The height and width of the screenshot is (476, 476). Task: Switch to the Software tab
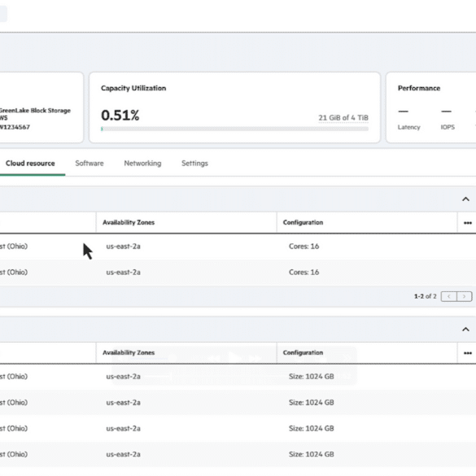click(90, 164)
